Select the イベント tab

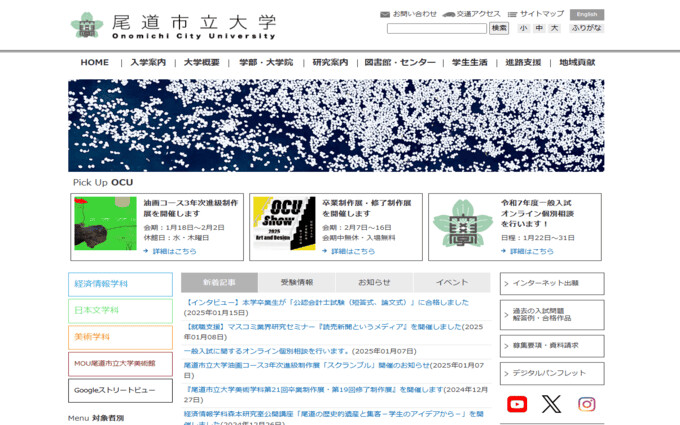pyautogui.click(x=452, y=282)
